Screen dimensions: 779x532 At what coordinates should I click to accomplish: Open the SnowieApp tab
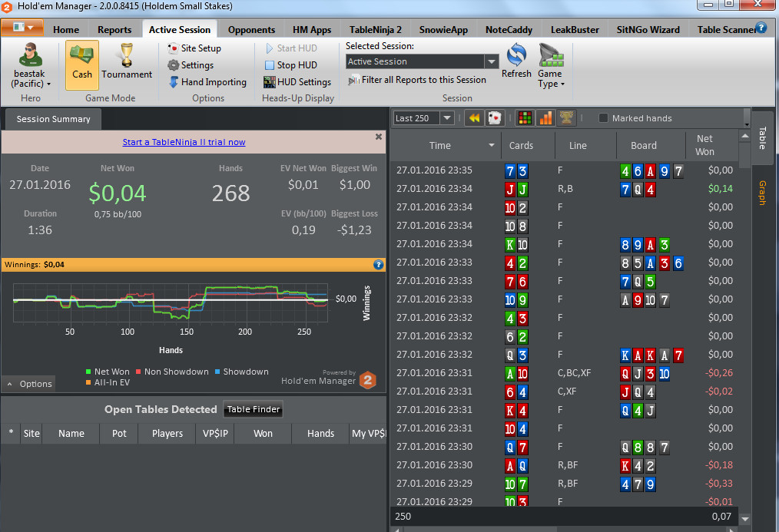pyautogui.click(x=443, y=30)
